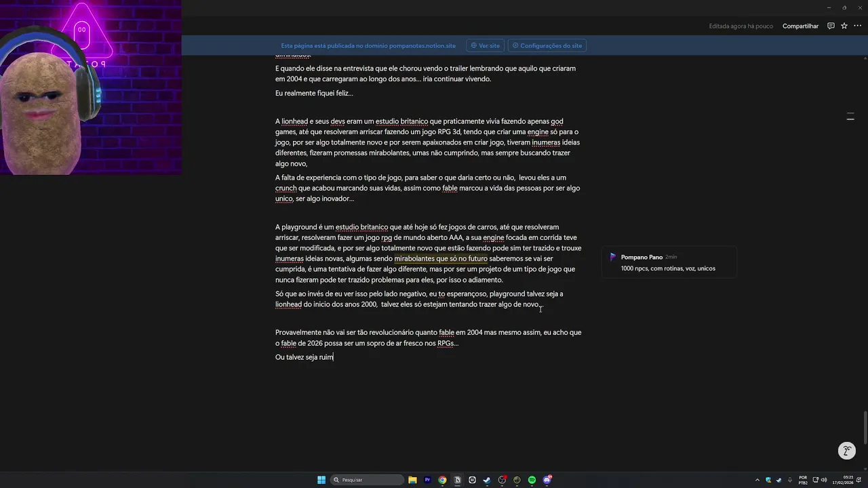The height and width of the screenshot is (488, 868).
Task: Click the Pompano Pano comment avatar icon
Action: 613,257
